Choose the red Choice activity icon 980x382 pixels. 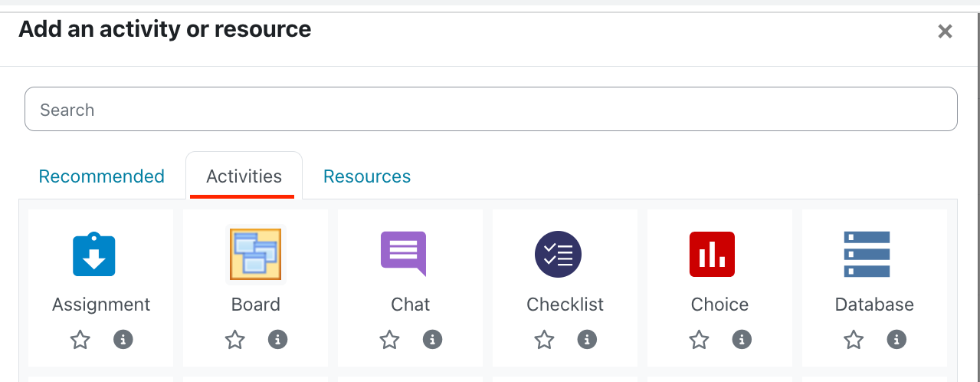pos(712,254)
